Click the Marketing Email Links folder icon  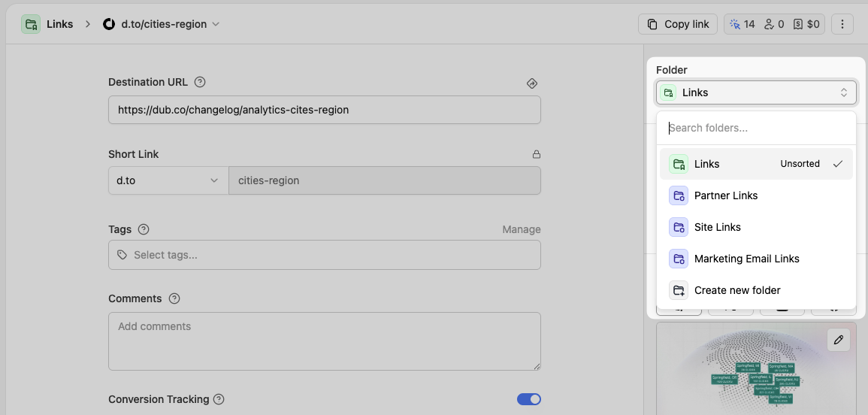tap(678, 259)
